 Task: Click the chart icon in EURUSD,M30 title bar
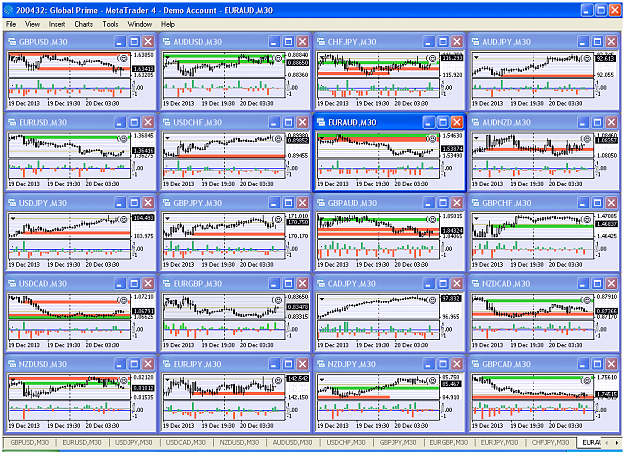coord(12,122)
